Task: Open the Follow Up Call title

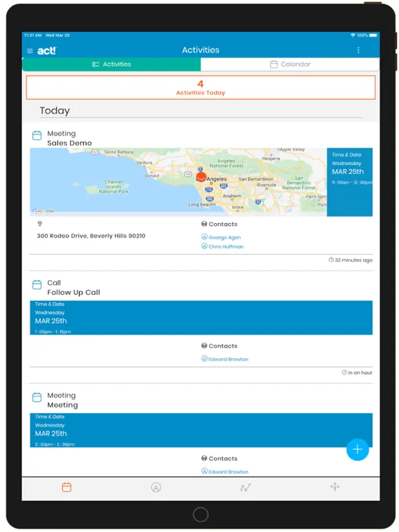Action: [x=73, y=292]
